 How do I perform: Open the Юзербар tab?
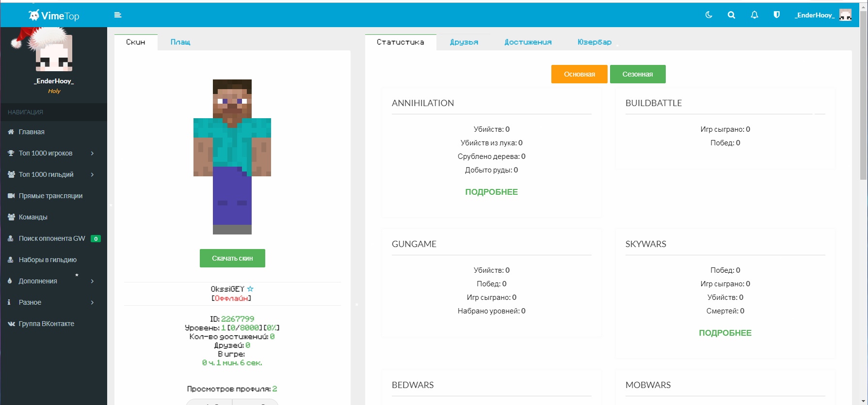(595, 42)
